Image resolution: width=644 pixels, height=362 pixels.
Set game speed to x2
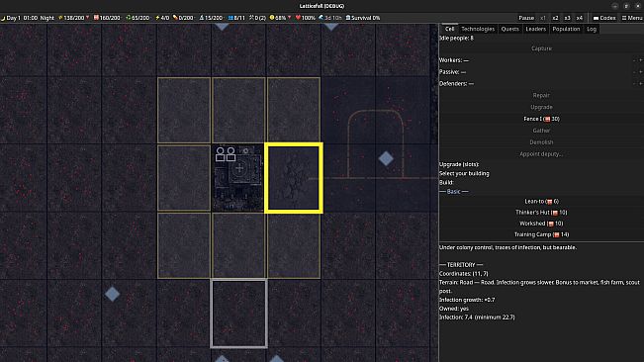coord(555,18)
